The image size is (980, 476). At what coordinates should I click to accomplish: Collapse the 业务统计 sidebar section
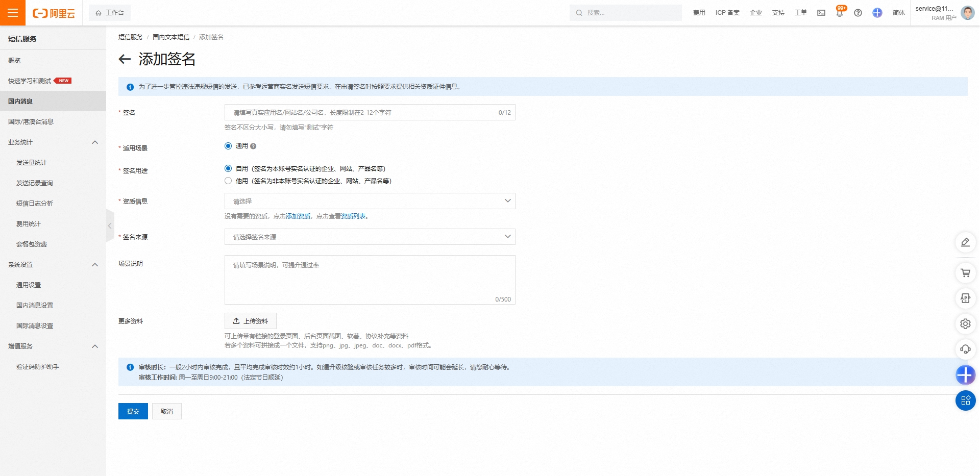tap(94, 142)
